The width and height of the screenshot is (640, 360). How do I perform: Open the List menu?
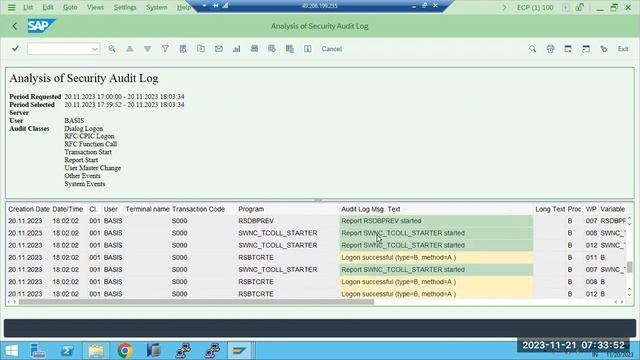28,7
